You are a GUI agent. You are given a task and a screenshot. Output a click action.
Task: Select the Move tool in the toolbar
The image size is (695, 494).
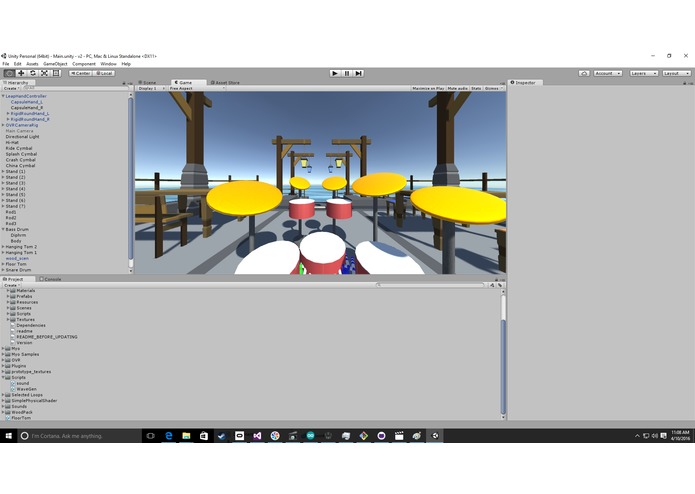(x=21, y=73)
